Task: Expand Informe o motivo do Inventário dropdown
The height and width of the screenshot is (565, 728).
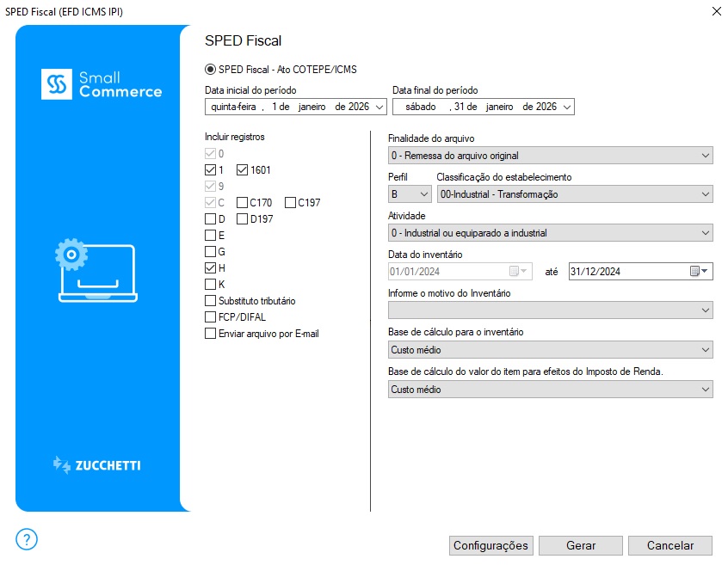Action: click(550, 310)
